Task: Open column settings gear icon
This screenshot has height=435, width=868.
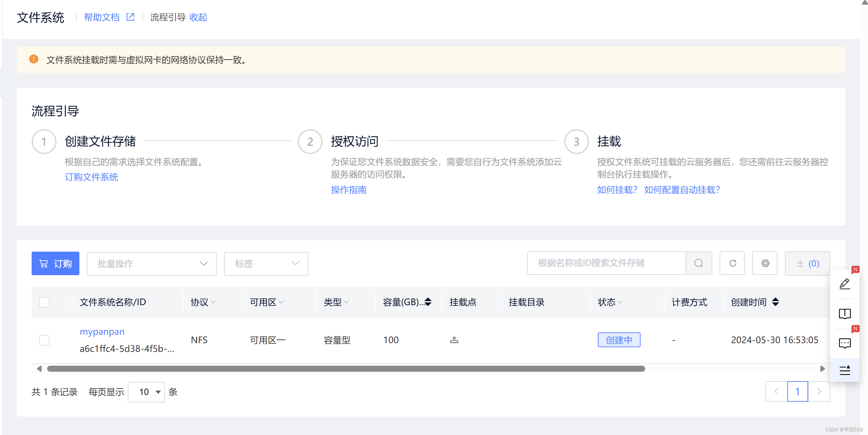Action: point(765,263)
